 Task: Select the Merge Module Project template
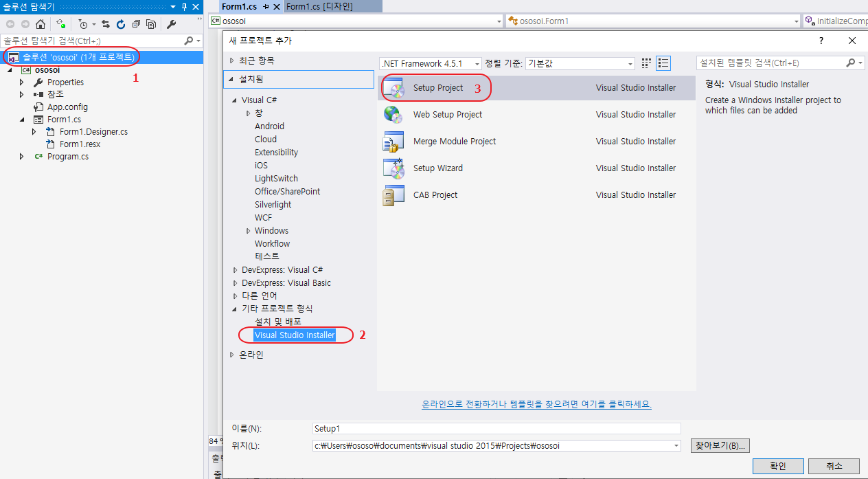pyautogui.click(x=536, y=142)
